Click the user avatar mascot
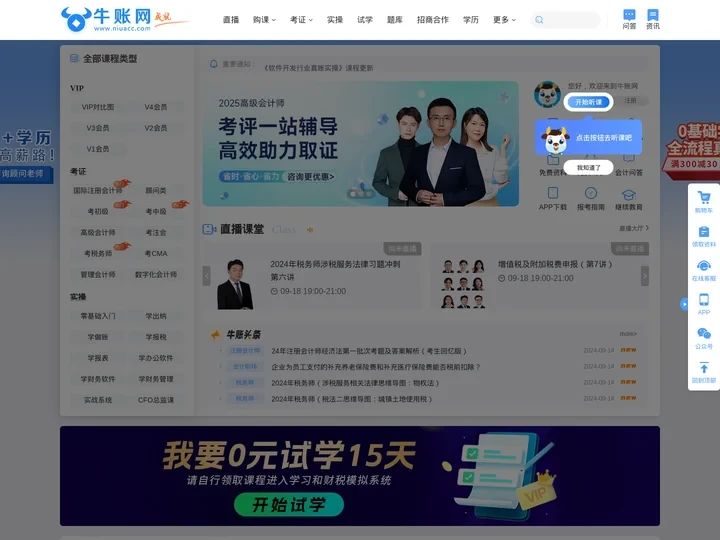 coord(547,94)
